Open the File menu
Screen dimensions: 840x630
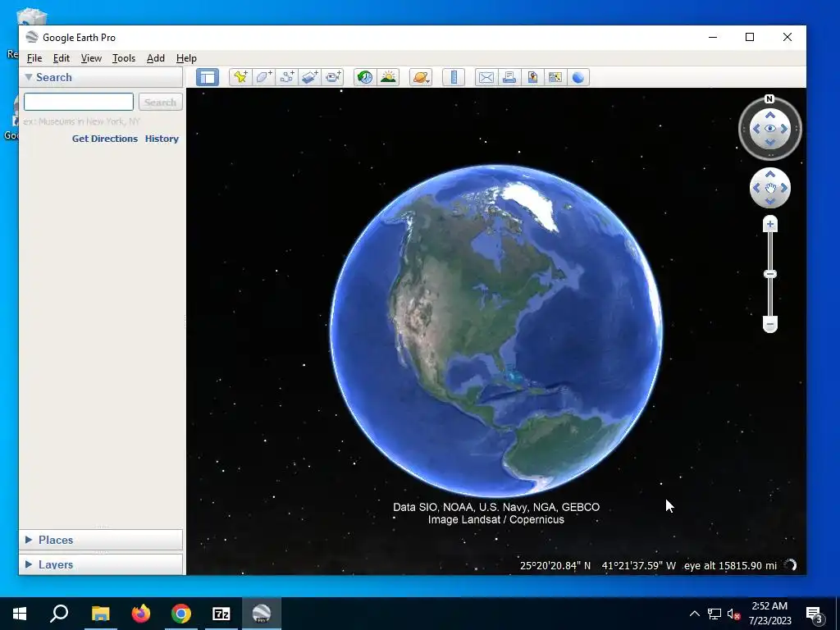[34, 58]
